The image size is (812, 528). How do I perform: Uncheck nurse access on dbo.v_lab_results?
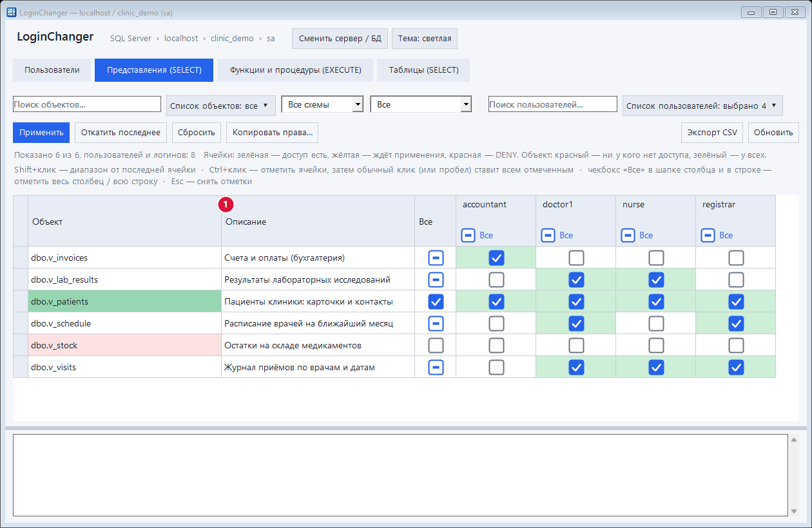coord(656,280)
